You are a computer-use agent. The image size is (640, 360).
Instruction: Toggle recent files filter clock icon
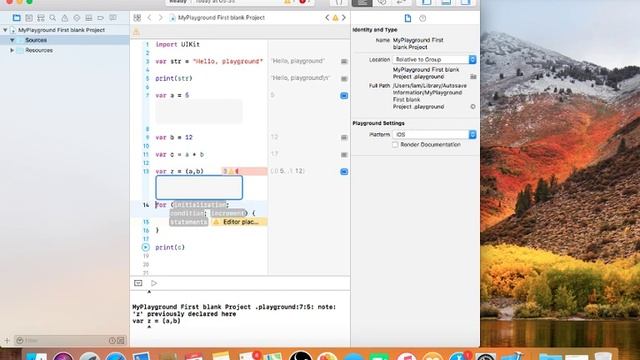coord(112,340)
